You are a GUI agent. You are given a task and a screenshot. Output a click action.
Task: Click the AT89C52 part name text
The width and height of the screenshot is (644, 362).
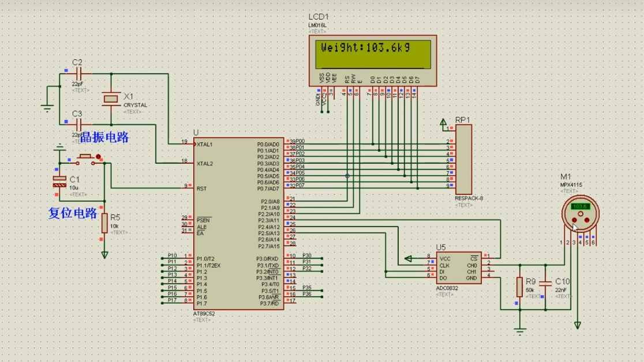coord(204,314)
